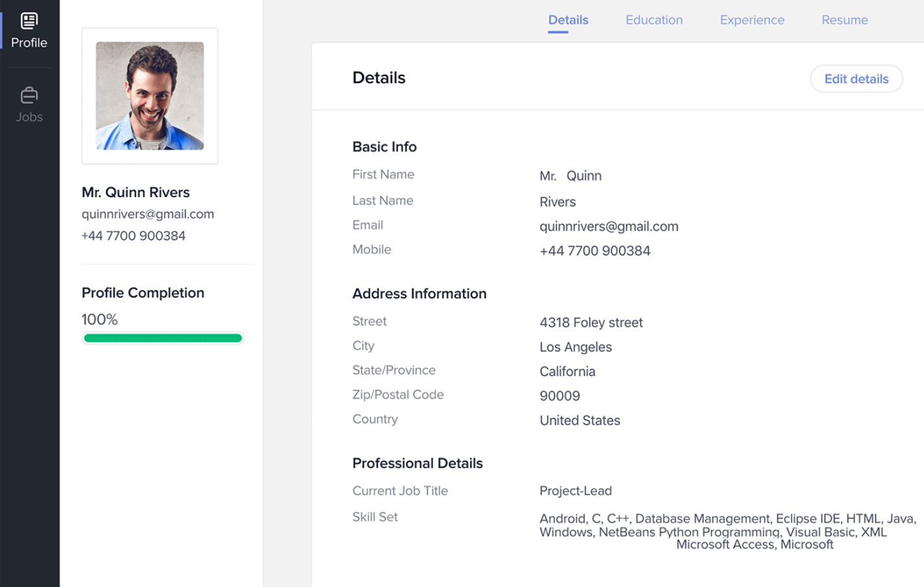Switch to the Details tab
This screenshot has width=924, height=587.
pos(568,20)
